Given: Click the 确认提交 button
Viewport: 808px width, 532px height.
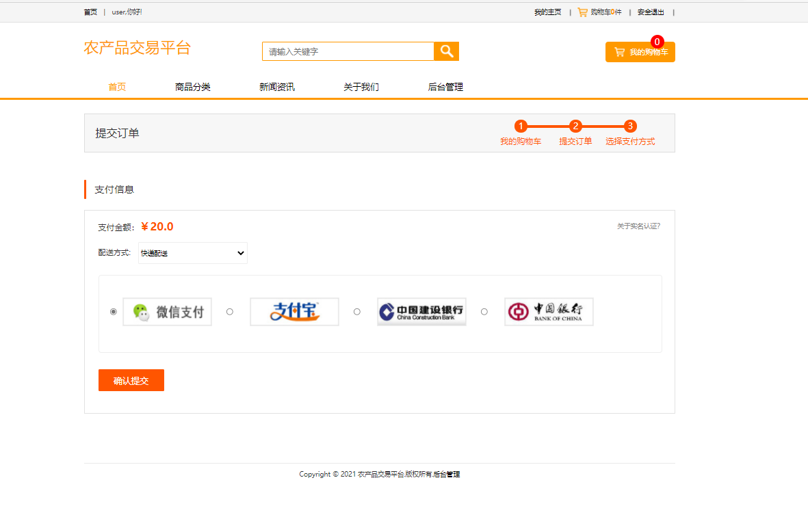Looking at the screenshot, I should click(x=131, y=380).
